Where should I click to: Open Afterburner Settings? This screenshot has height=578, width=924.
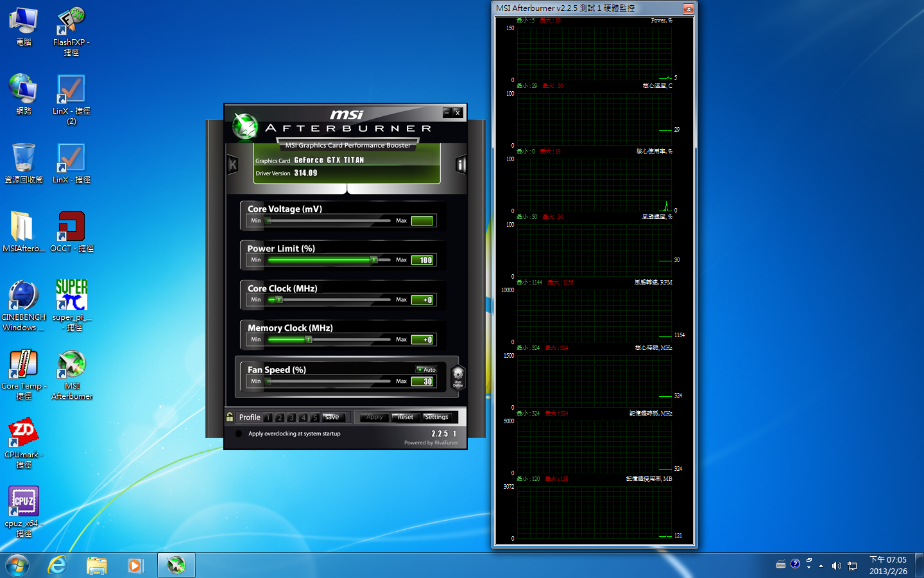tap(436, 417)
